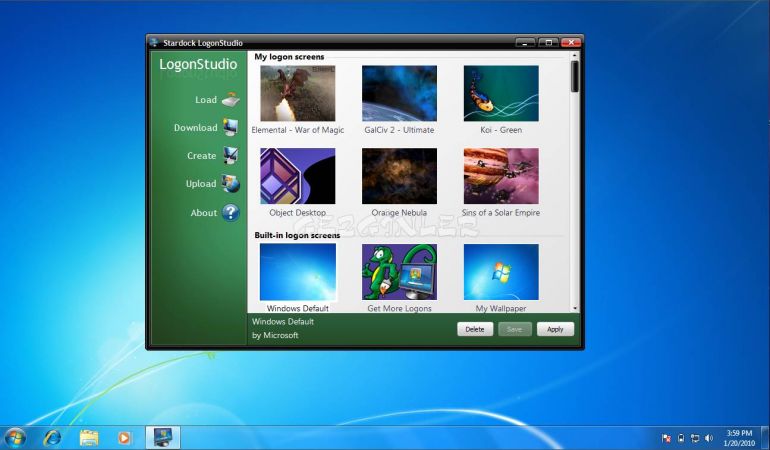770x450 pixels.
Task: Click the scrollbar up arrow
Action: tap(575, 56)
